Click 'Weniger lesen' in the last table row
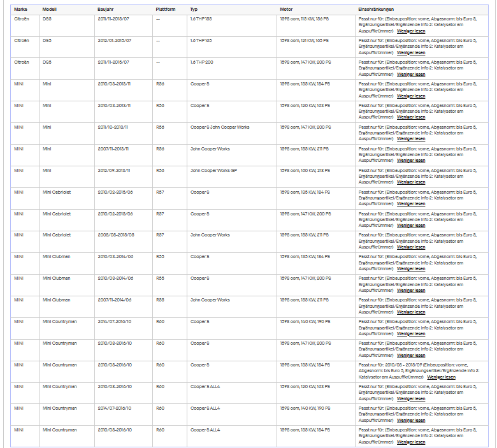The width and height of the screenshot is (497, 448). 411,442
